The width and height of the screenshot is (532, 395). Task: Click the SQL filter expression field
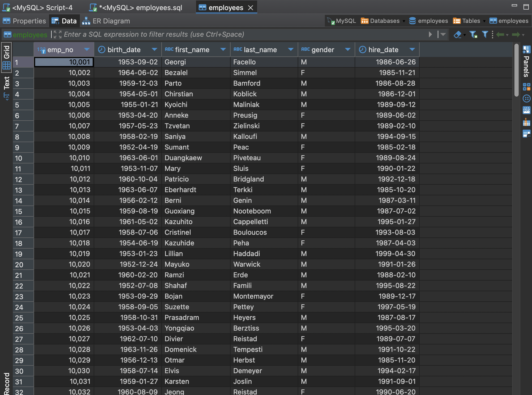(x=240, y=35)
